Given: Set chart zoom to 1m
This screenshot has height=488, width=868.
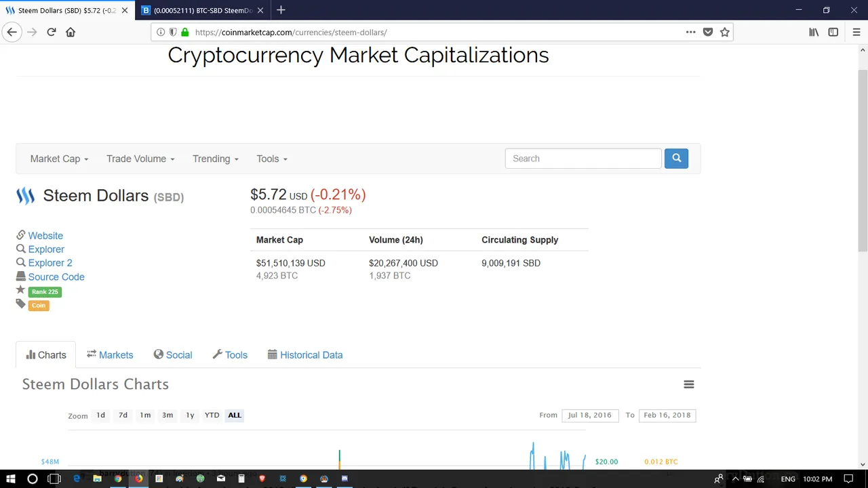Looking at the screenshot, I should pos(145,415).
